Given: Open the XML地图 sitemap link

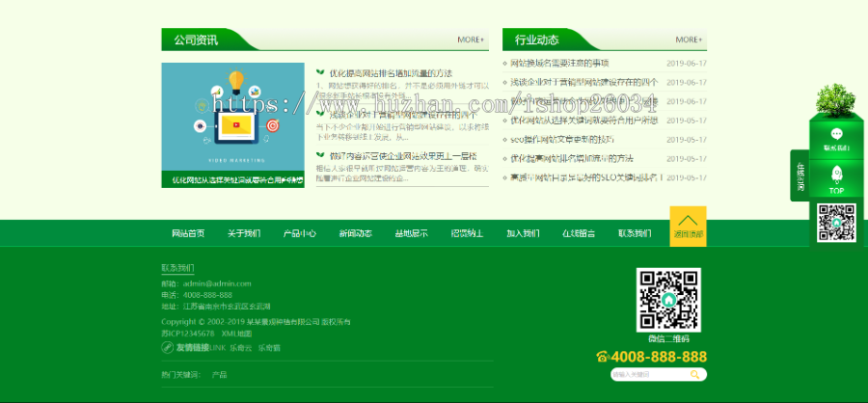Looking at the screenshot, I should [x=236, y=334].
